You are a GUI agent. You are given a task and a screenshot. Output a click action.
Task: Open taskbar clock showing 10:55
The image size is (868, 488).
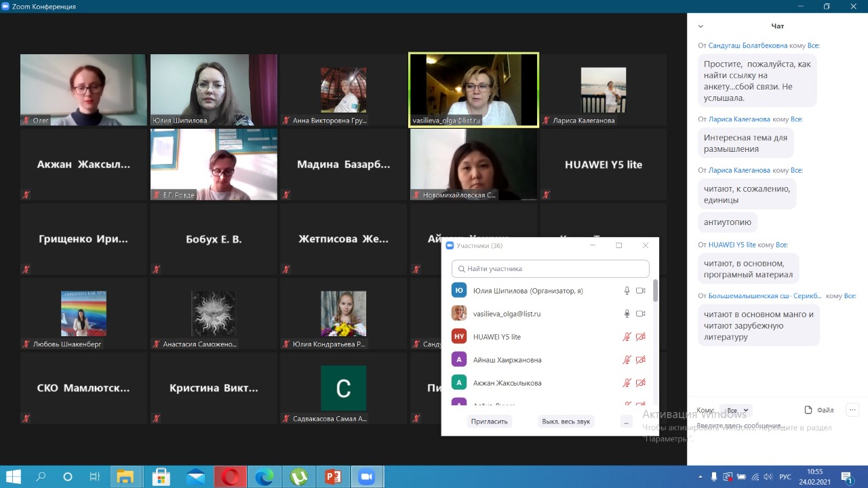(x=815, y=476)
